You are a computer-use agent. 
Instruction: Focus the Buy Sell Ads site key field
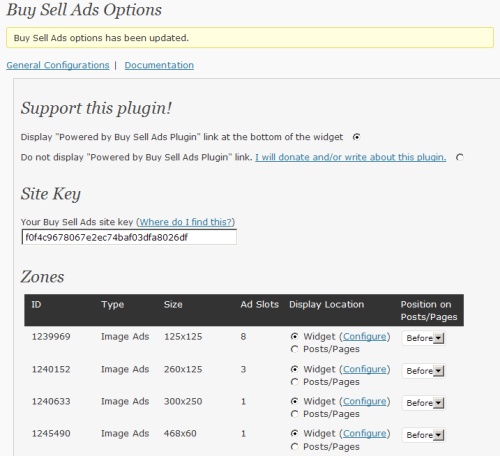(x=129, y=237)
